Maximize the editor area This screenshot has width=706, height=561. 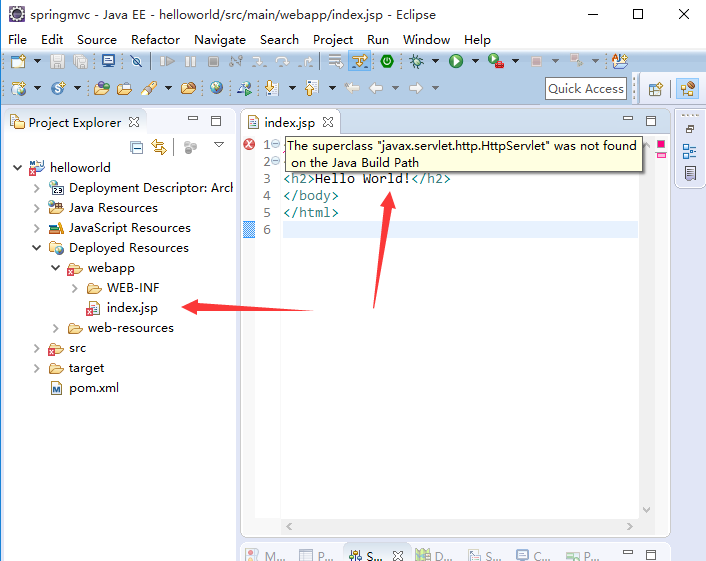click(651, 121)
